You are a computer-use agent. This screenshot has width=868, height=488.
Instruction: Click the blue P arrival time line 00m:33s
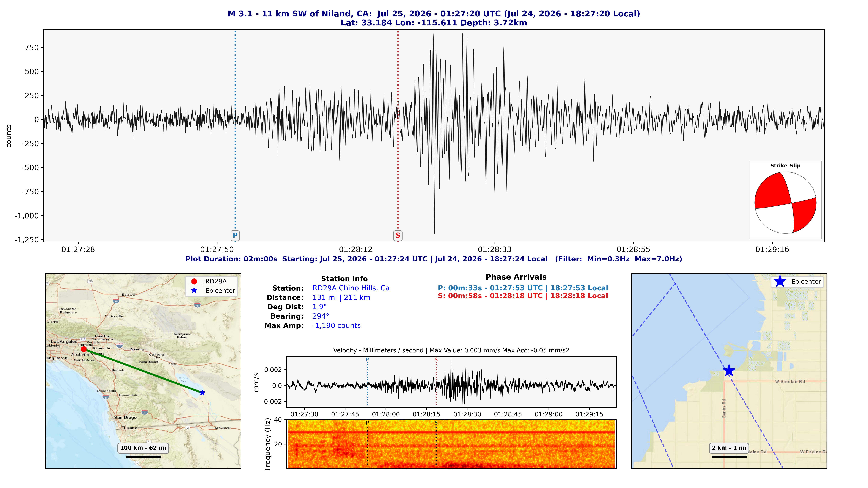click(x=523, y=288)
